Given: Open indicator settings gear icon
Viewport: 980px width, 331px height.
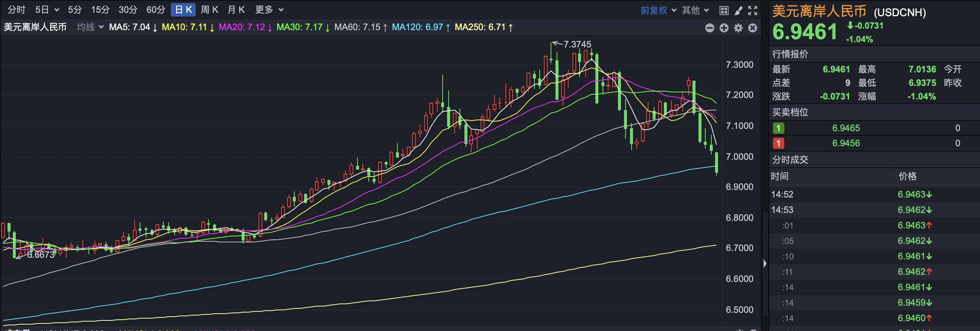Looking at the screenshot, I should pyautogui.click(x=738, y=28).
